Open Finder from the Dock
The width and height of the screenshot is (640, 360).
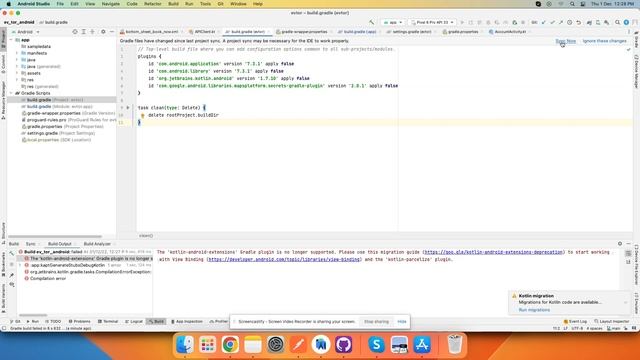[184, 344]
